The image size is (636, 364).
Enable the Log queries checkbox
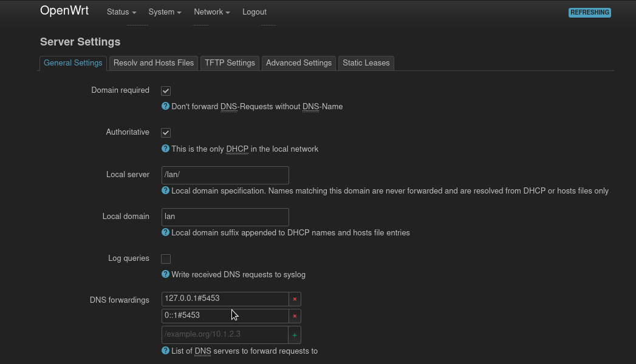pyautogui.click(x=165, y=258)
